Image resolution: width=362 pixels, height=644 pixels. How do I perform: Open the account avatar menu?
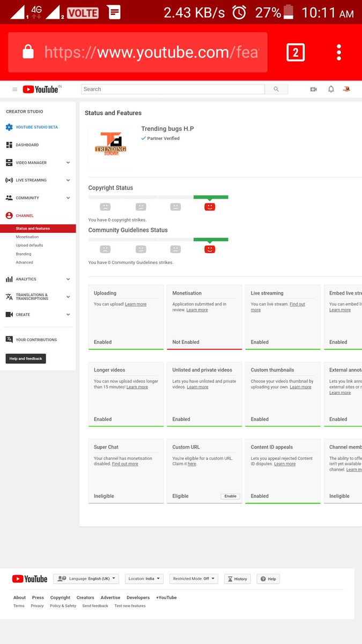coord(346,89)
